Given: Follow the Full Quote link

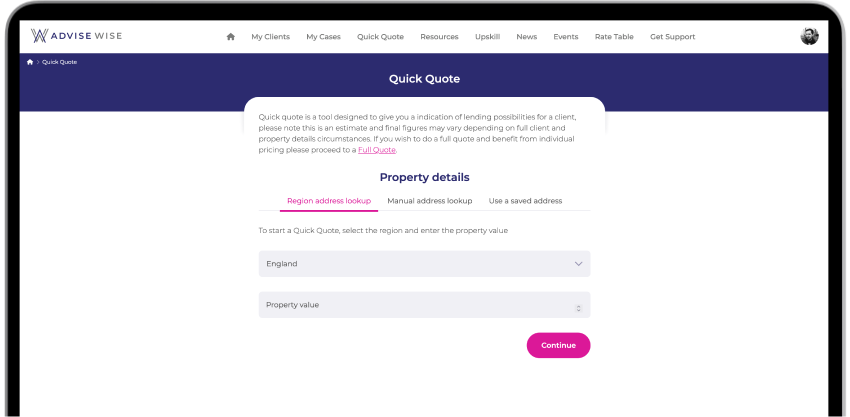Looking at the screenshot, I should click(x=377, y=150).
